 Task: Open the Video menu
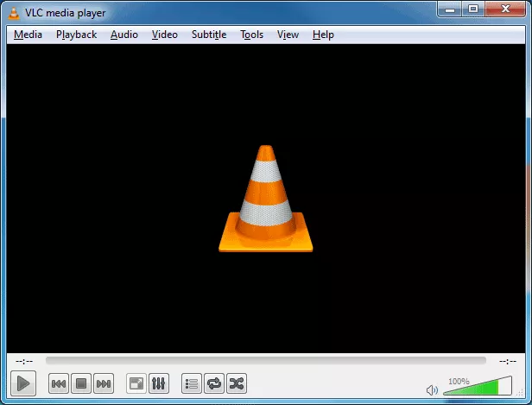point(165,35)
